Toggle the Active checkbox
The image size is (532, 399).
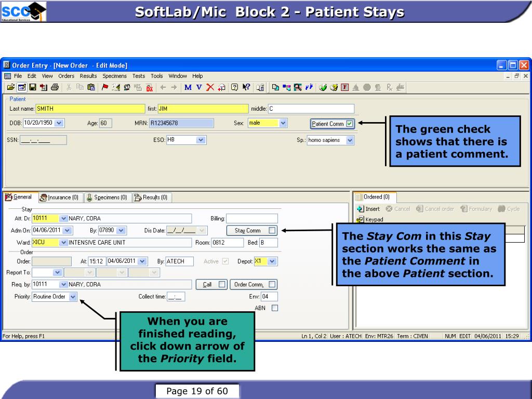[225, 261]
